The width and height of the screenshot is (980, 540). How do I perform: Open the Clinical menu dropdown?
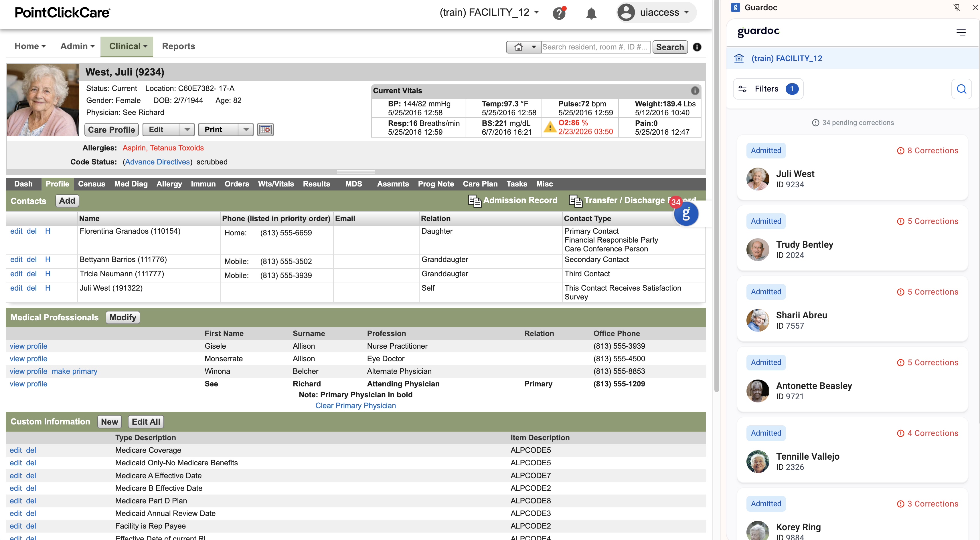pos(127,46)
